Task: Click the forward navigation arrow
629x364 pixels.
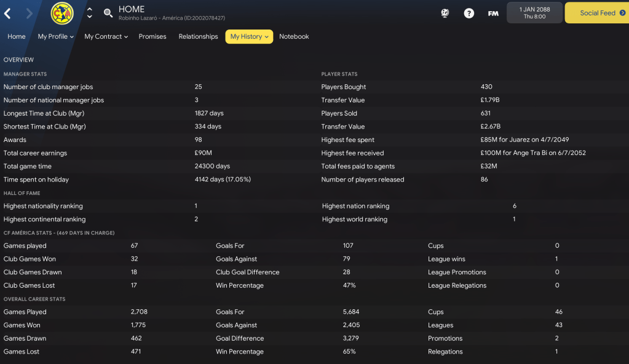Action: point(29,13)
